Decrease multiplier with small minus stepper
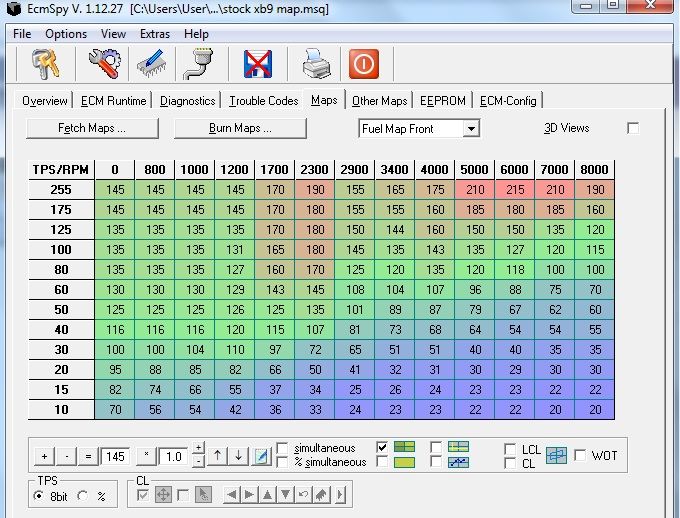680x518 pixels. [x=198, y=461]
